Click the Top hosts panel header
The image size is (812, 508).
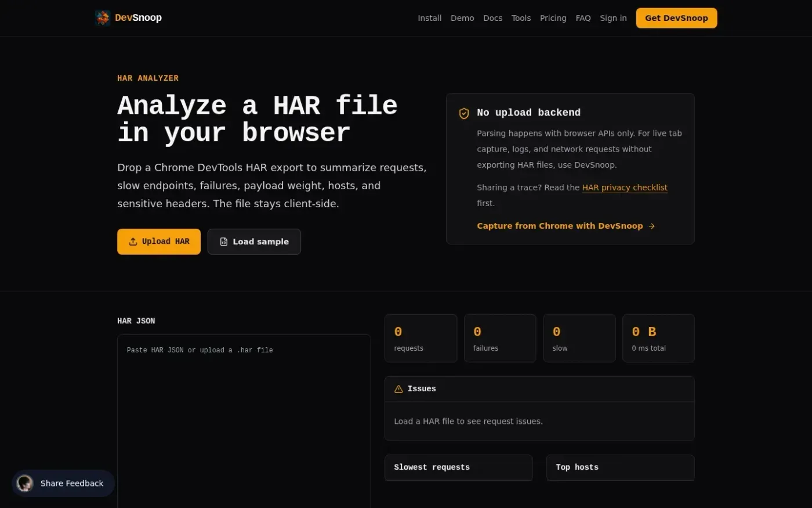(621, 467)
